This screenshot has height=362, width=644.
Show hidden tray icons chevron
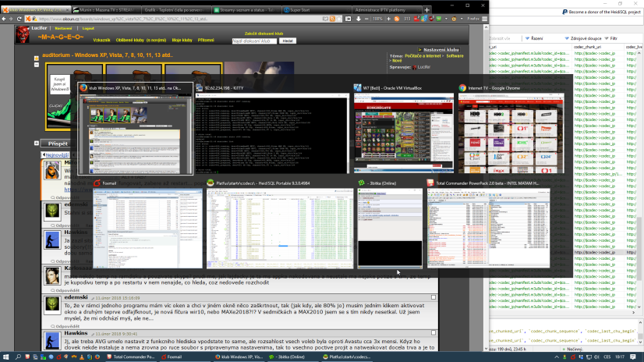[557, 357]
